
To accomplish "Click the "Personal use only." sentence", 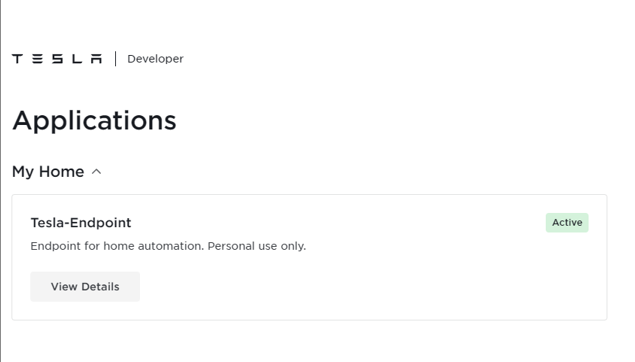I will (257, 246).
